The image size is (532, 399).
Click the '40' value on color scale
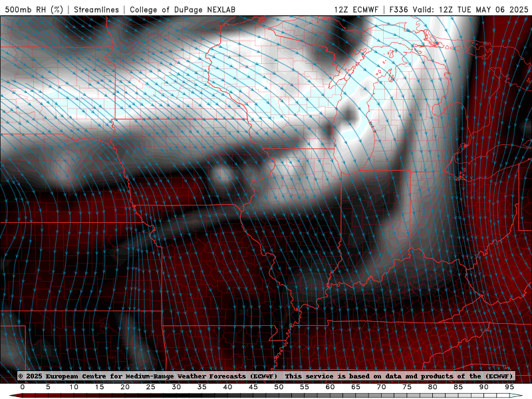(227, 387)
